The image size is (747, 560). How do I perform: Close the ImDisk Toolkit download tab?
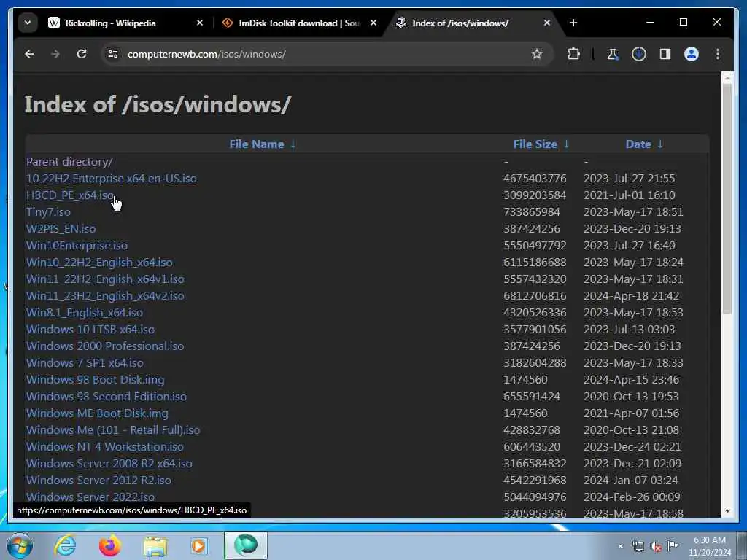[x=373, y=23]
